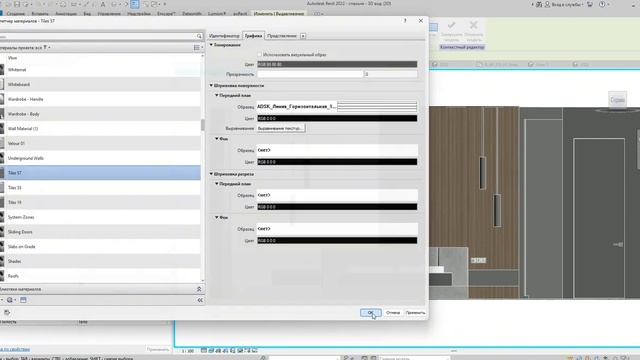Click the shading color swatch
The width and height of the screenshot is (640, 360).
pos(337,64)
